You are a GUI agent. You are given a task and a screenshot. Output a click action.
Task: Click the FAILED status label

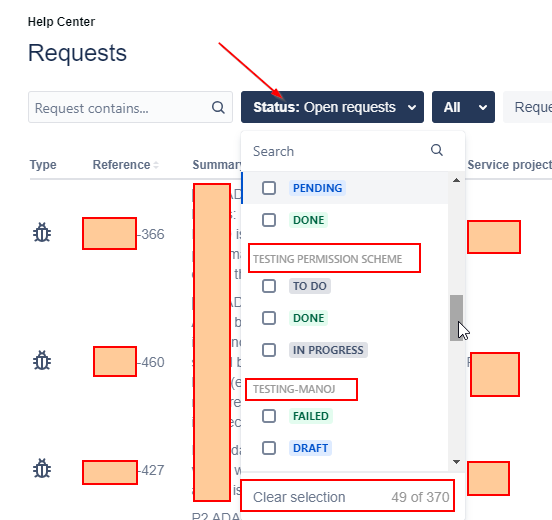pyautogui.click(x=310, y=416)
